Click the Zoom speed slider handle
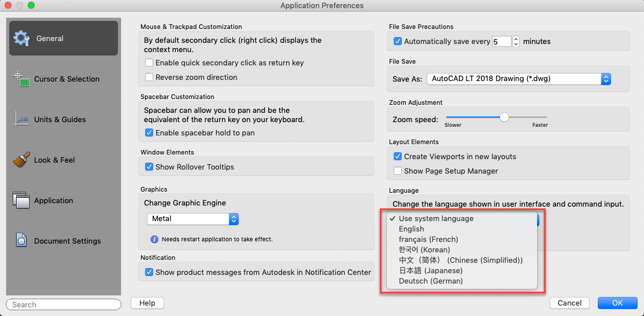 pos(504,117)
